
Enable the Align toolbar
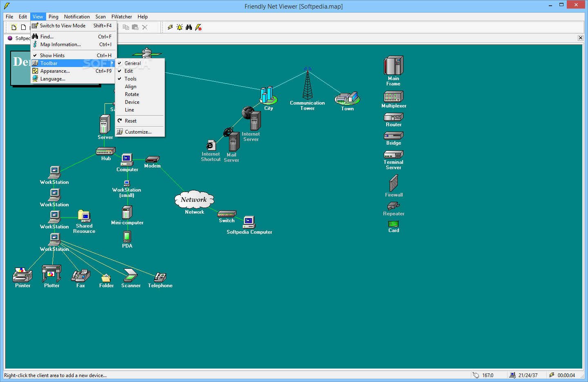140,87
